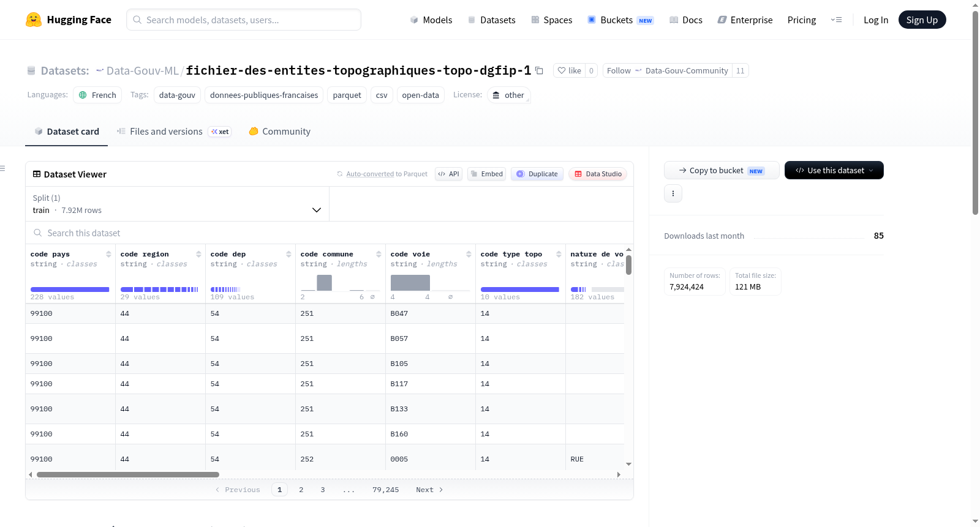Click the donnees-publiques-francaises tag
The image size is (980, 527).
click(x=264, y=95)
